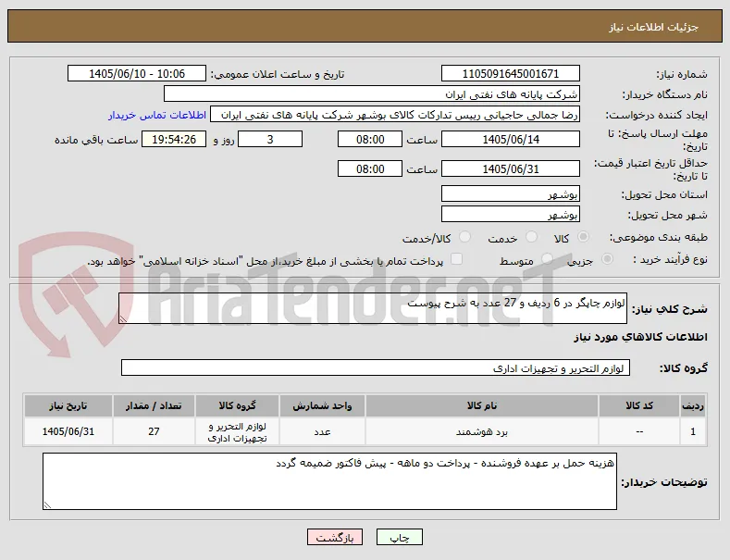Click the remaining days field showing 3
This screenshot has width=730, height=560.
pos(270,139)
